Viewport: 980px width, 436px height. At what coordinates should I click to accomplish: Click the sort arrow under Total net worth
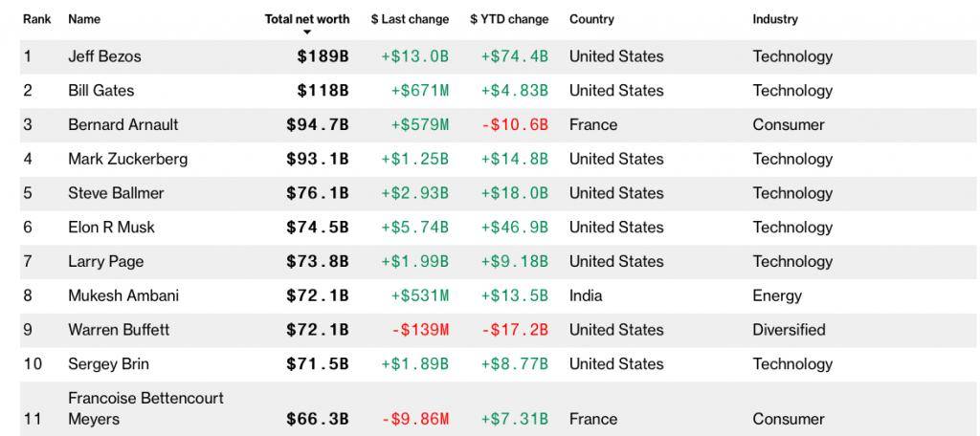[307, 33]
